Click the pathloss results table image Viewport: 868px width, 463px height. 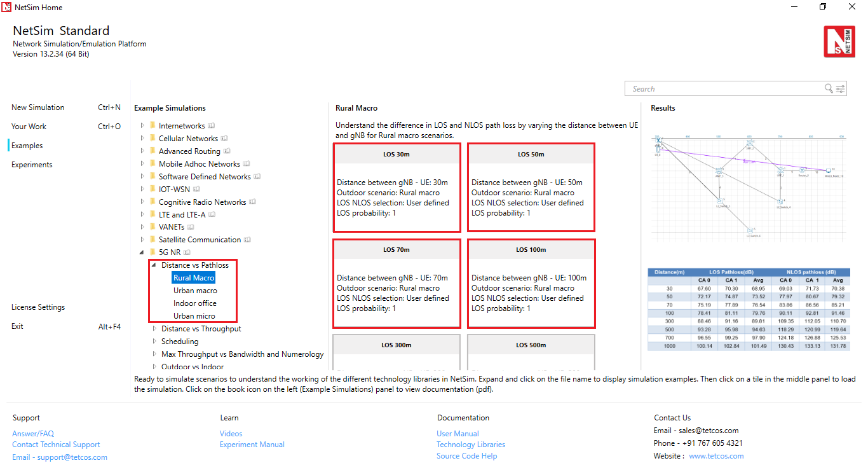click(x=749, y=309)
